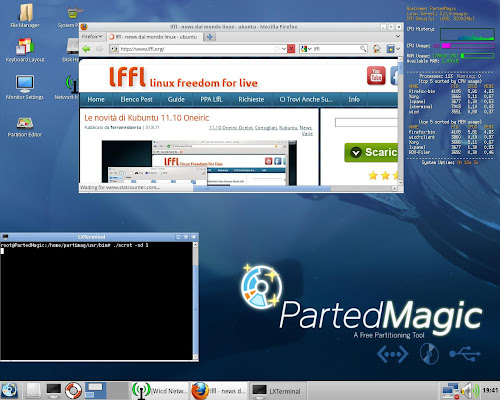Click the ferramroberto author name
The height and width of the screenshot is (400, 500).
click(126, 128)
